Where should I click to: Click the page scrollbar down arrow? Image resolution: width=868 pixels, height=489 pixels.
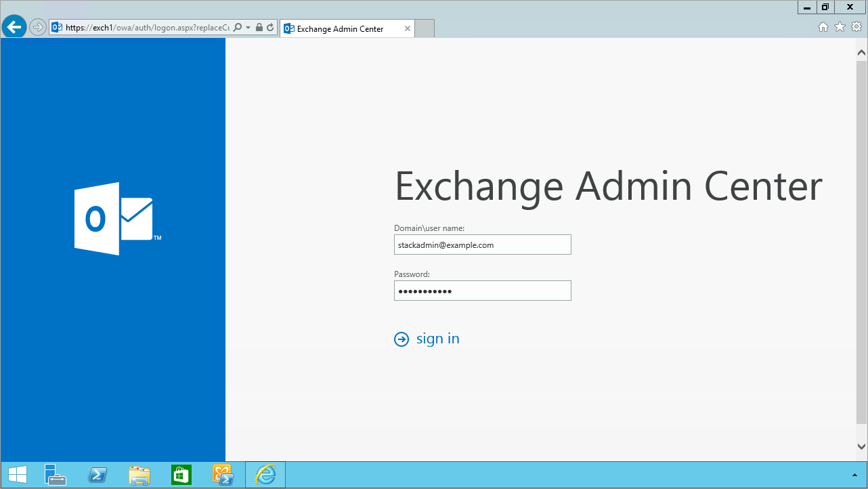pos(861,446)
